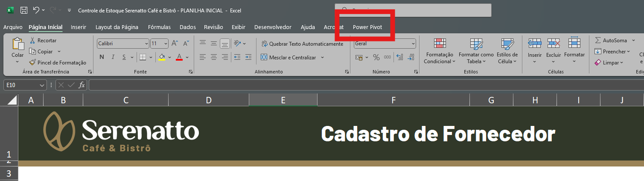Screen dimensions: 644x181
Task: Switch to the Inserir tab
Action: (79, 27)
